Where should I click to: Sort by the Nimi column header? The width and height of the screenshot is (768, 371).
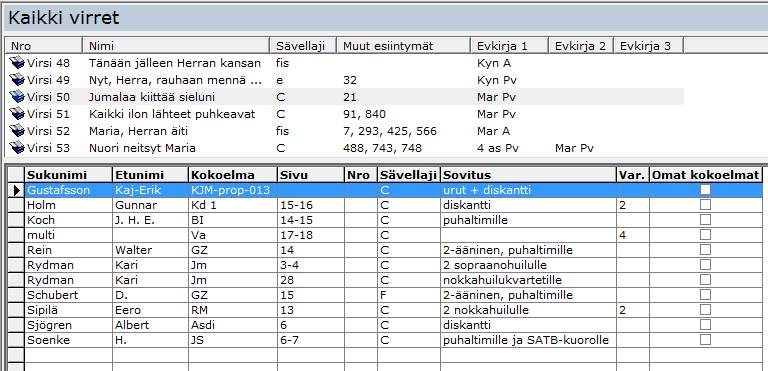[176, 46]
